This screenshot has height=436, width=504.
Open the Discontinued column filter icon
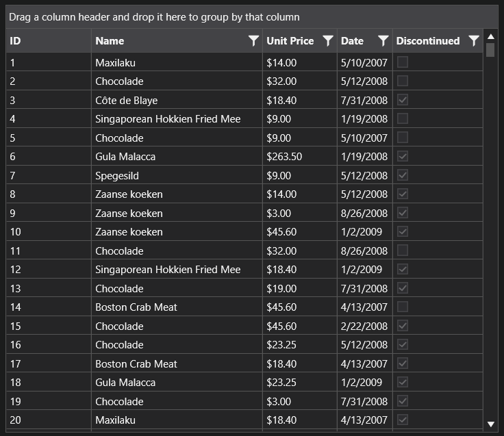[474, 41]
